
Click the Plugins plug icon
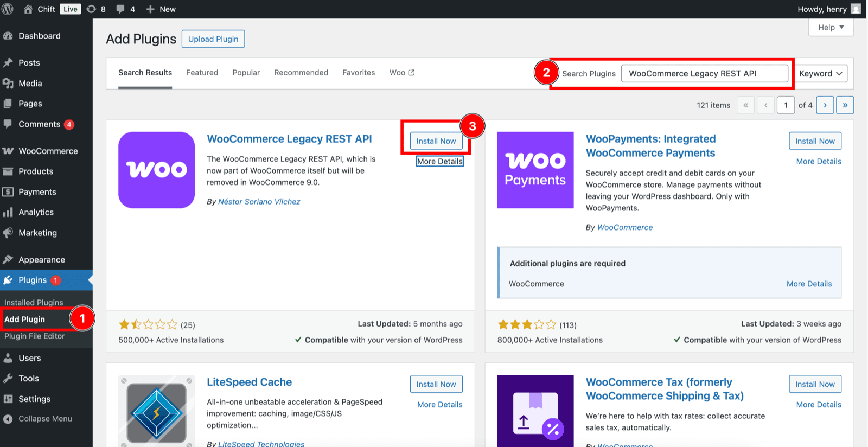click(8, 280)
